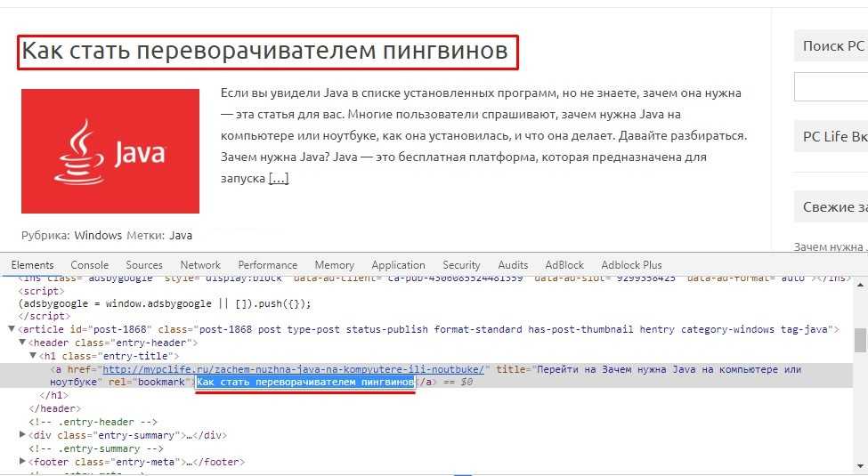The width and height of the screenshot is (868, 476).
Task: Click the href URL in anchor tag
Action: 296,369
